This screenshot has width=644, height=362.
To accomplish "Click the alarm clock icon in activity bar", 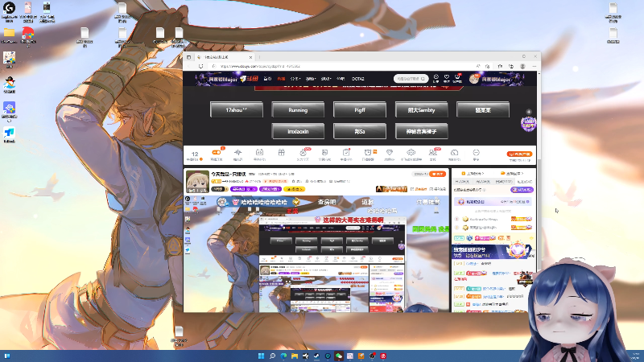I will (368, 154).
